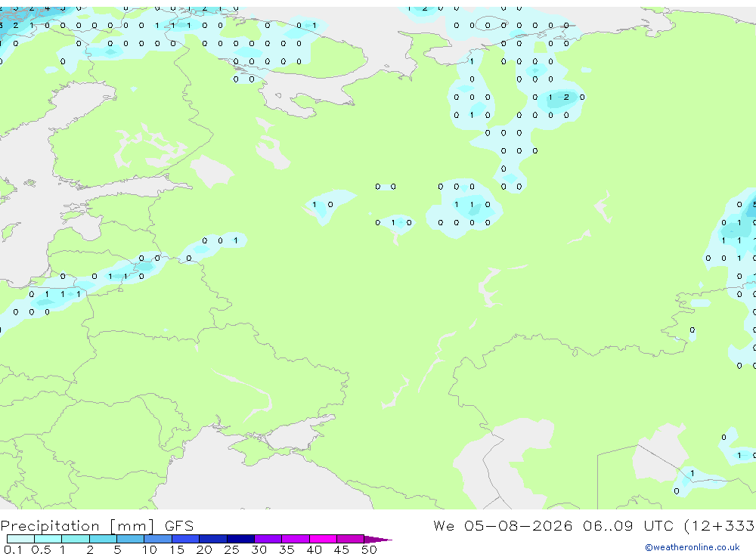Select the 'We 05-08-2026' date text
Screen dimensions: 756x554
click(x=503, y=525)
